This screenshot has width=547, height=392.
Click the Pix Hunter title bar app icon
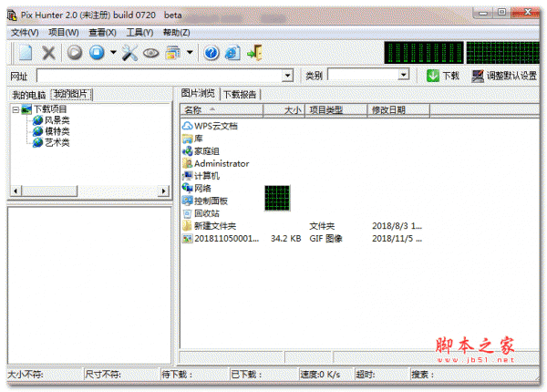tap(12, 15)
